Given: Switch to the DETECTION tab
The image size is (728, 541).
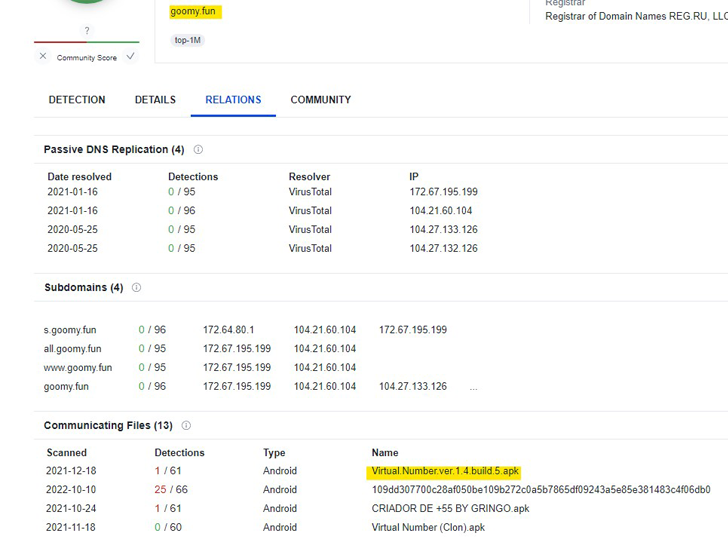Looking at the screenshot, I should [77, 100].
